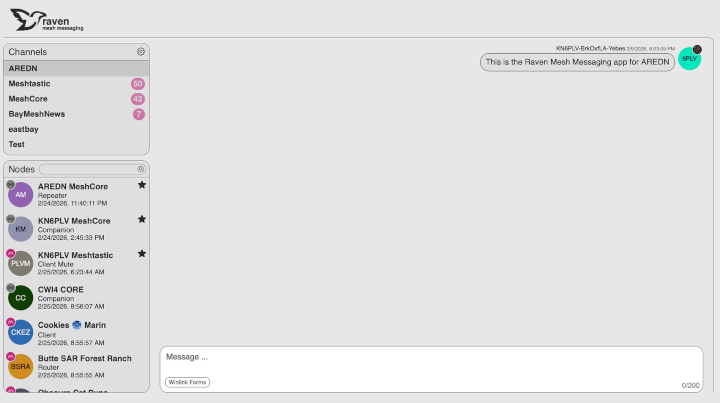Select the KN6PLV Meshtastic node name
This screenshot has height=403, width=720.
pyautogui.click(x=75, y=255)
